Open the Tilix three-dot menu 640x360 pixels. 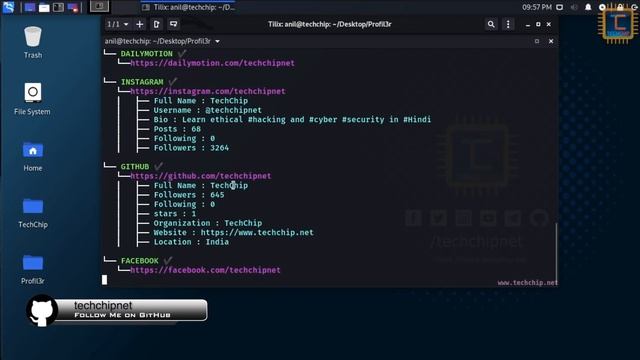(x=508, y=24)
